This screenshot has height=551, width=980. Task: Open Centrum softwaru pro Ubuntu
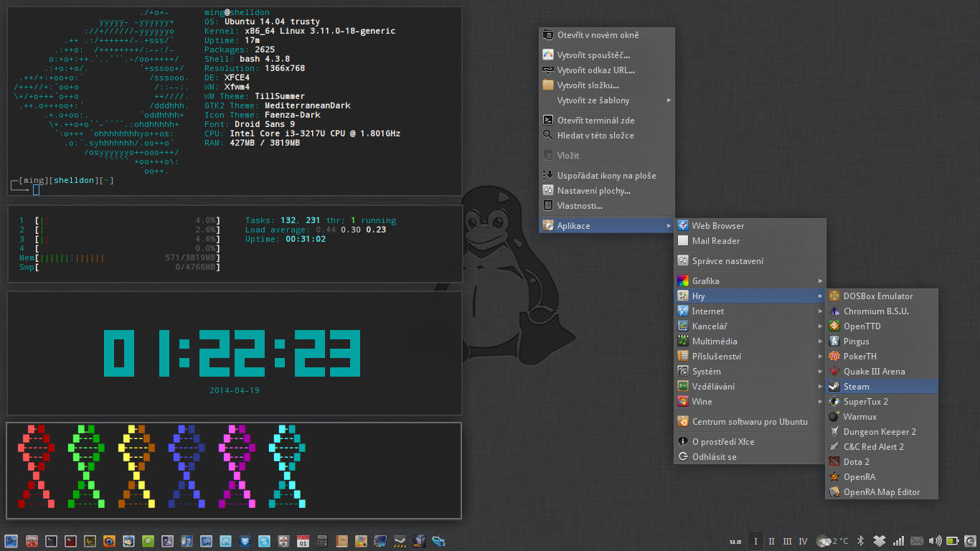point(750,421)
